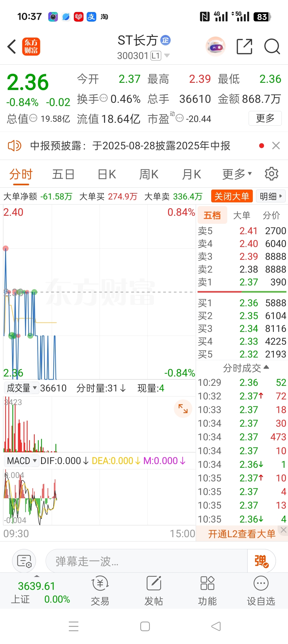Viewport: 288px width, 644px height.
Task: Tap the MACD sub-chart
Action: (x=99, y=497)
